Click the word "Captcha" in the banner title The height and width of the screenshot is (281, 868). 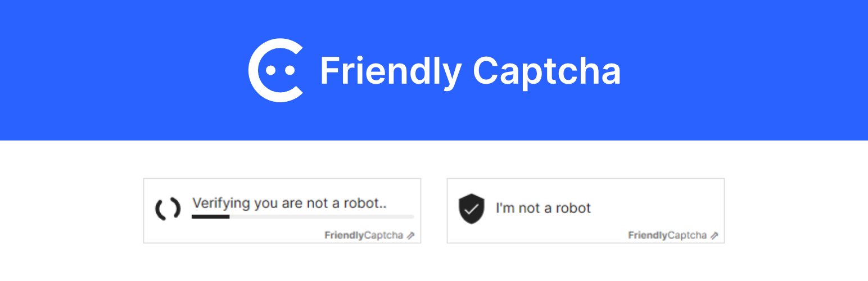pos(547,71)
